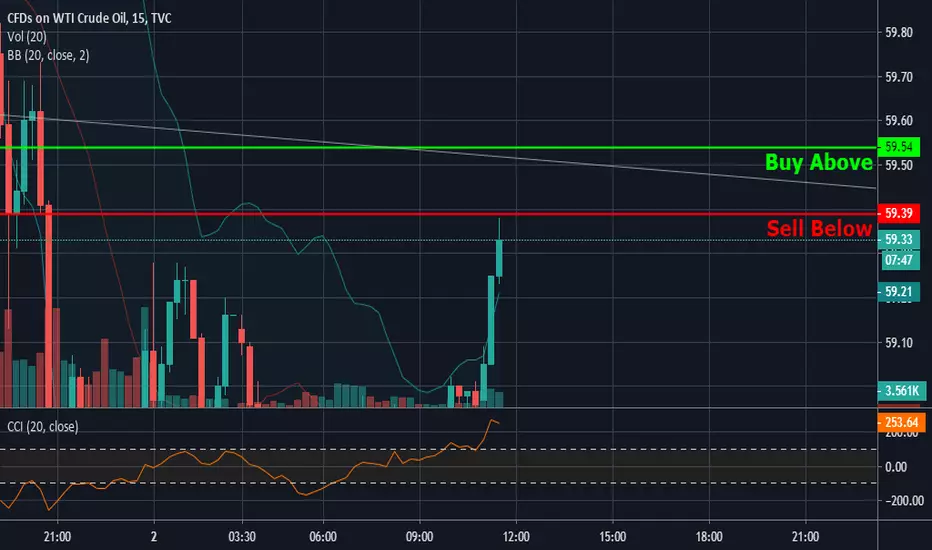Click the 59.10 price axis label
This screenshot has width=932, height=550.
point(899,342)
